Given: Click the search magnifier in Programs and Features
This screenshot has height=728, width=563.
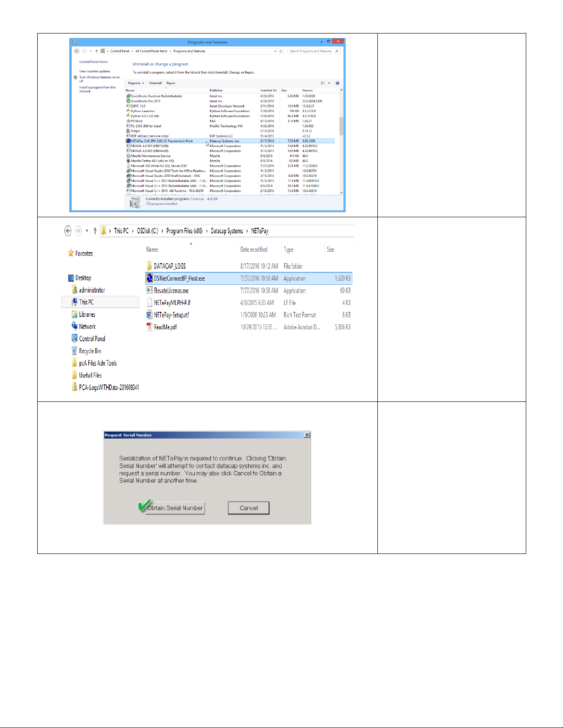Looking at the screenshot, I should [x=337, y=51].
